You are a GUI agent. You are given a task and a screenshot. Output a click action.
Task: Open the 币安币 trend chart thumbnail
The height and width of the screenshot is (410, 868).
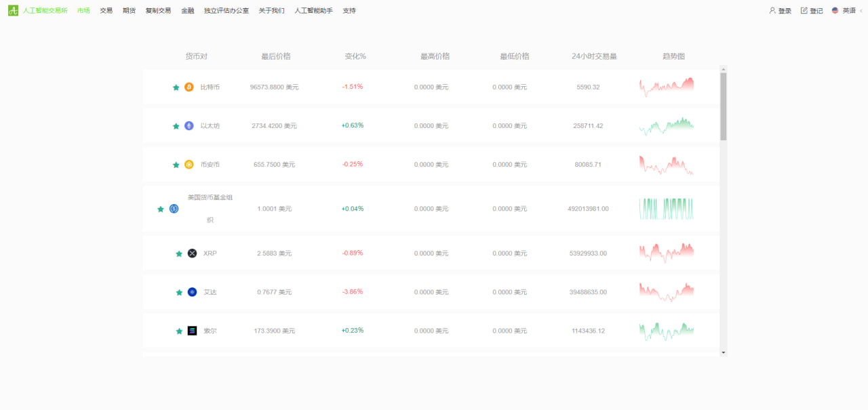pyautogui.click(x=667, y=165)
